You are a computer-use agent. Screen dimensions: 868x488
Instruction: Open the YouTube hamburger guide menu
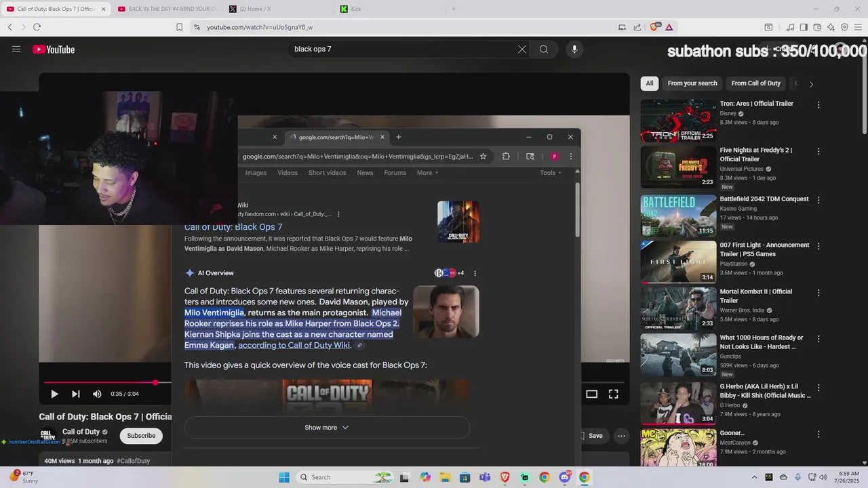(16, 49)
